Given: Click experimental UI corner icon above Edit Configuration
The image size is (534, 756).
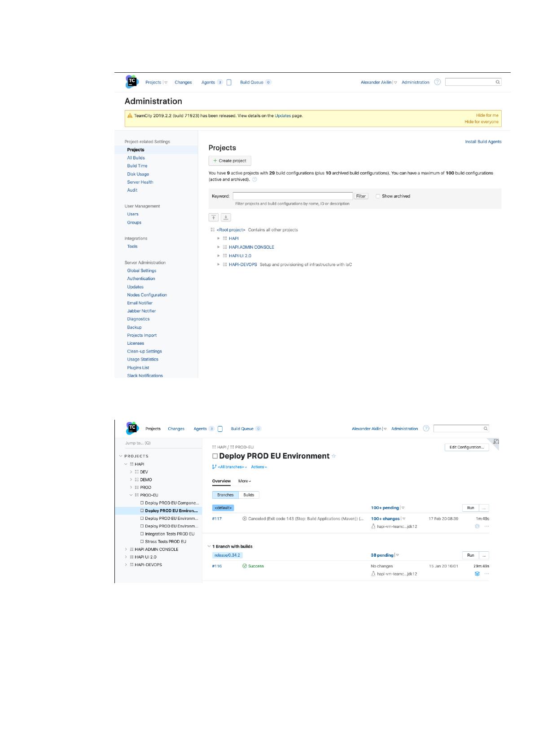Looking at the screenshot, I should [x=496, y=442].
